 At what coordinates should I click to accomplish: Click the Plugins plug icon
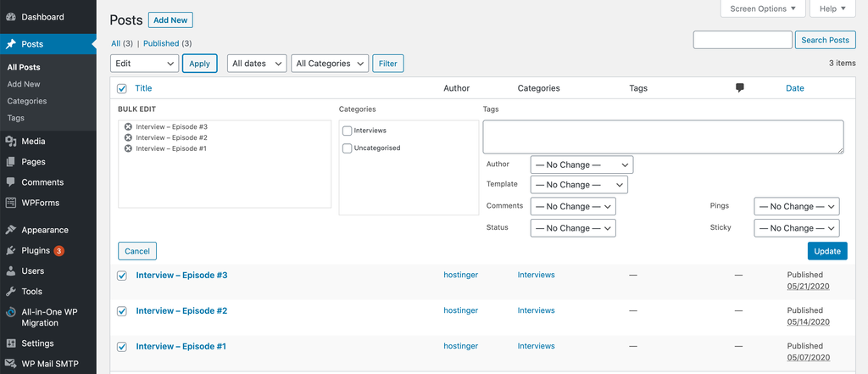[x=10, y=251]
